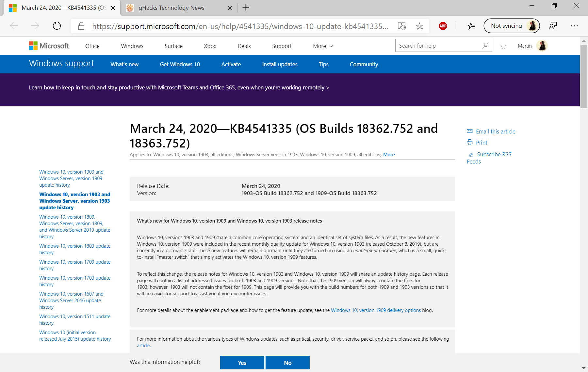Open version 1511 update history link
The height and width of the screenshot is (372, 588).
pyautogui.click(x=74, y=320)
